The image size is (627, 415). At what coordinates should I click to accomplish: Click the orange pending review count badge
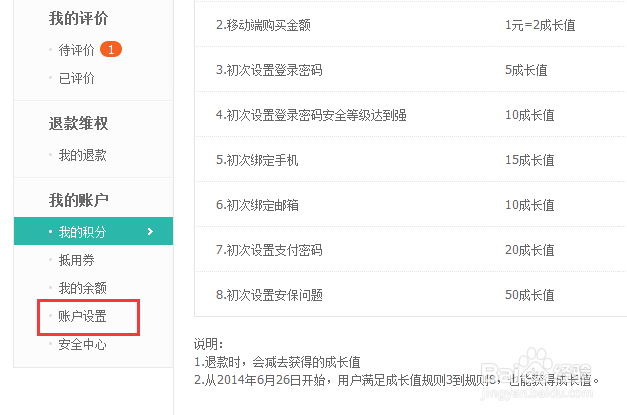pos(112,50)
